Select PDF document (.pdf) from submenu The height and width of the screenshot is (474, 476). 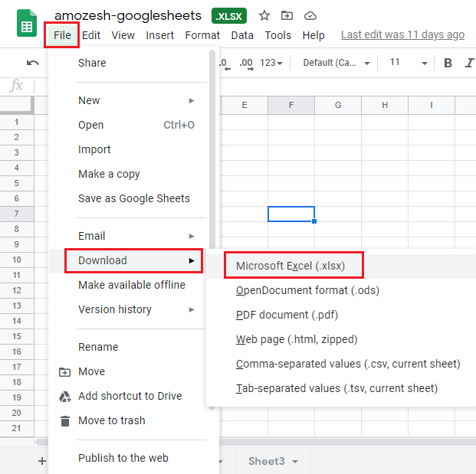[287, 315]
